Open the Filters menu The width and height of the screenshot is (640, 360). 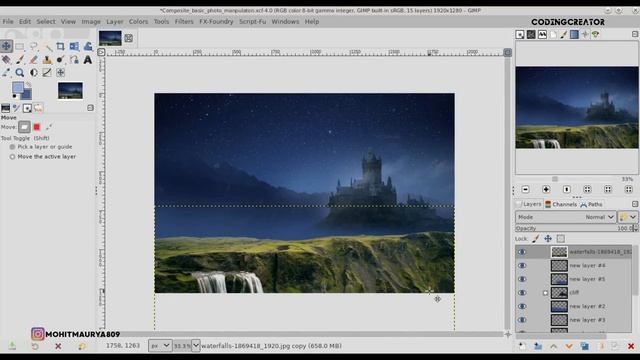pyautogui.click(x=184, y=22)
